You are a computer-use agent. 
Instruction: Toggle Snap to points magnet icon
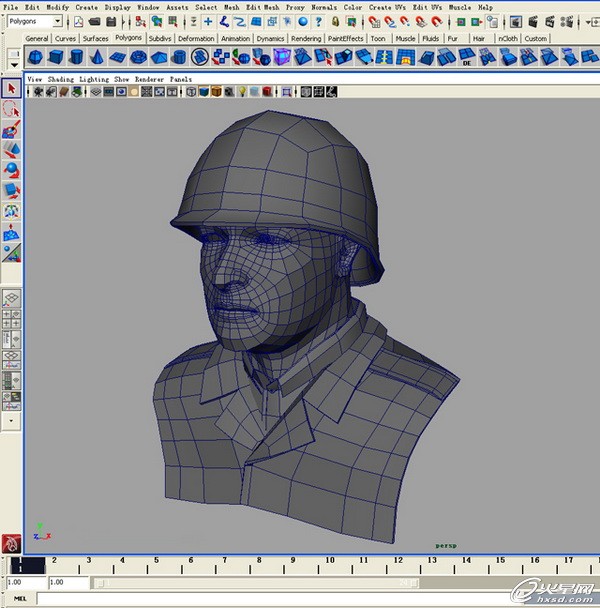[x=405, y=22]
